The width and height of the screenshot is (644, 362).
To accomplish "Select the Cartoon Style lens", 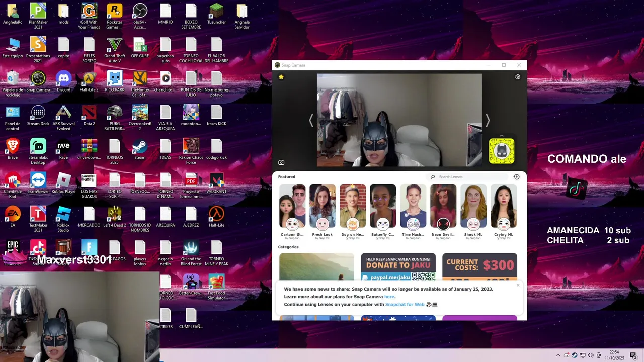I will 292,211.
